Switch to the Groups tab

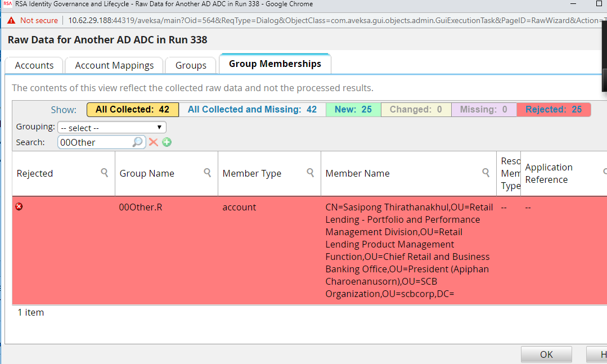(x=191, y=65)
